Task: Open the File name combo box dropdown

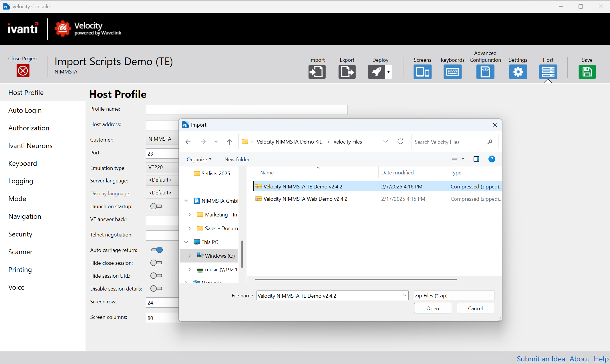Action: click(x=404, y=295)
